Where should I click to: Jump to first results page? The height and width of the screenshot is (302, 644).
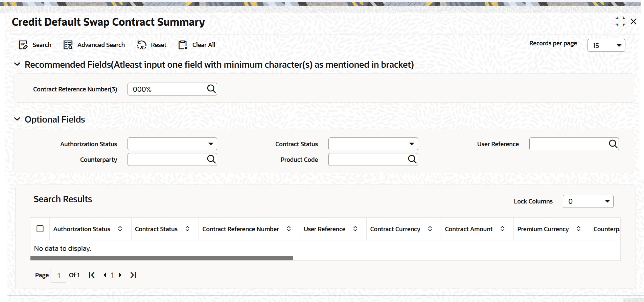click(x=92, y=275)
